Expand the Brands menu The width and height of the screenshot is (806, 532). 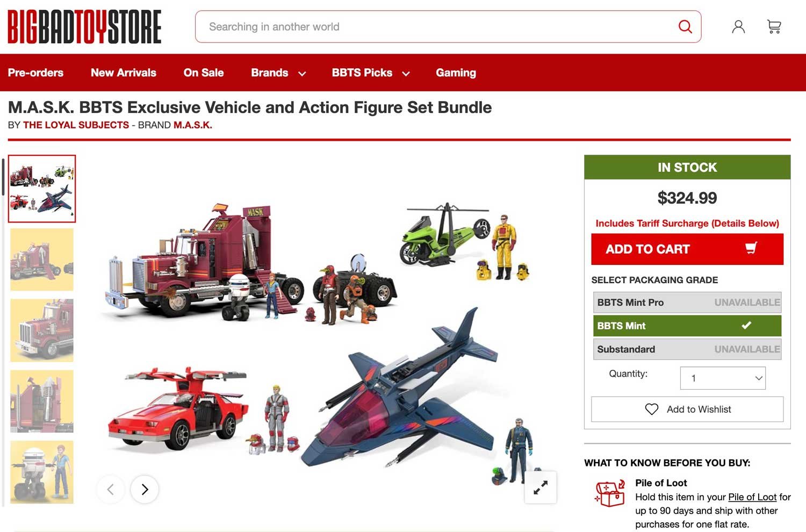(x=278, y=73)
